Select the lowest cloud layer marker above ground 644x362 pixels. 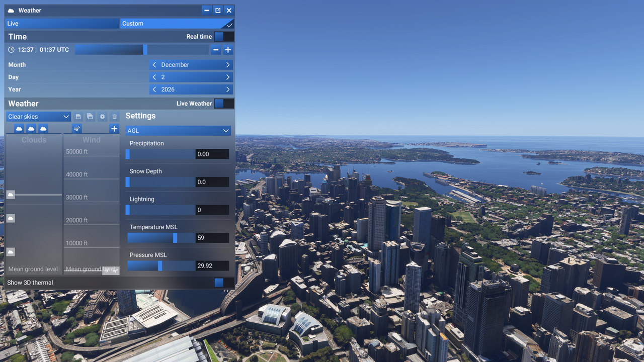(11, 252)
